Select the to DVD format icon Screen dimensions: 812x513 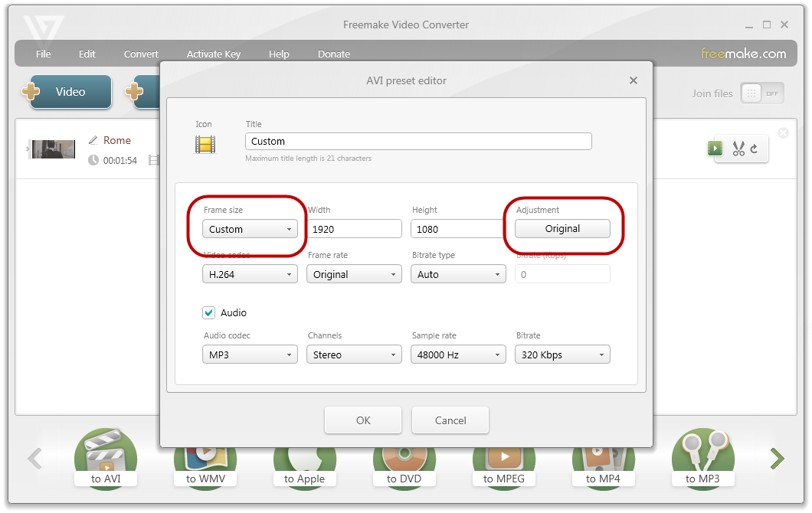(404, 464)
